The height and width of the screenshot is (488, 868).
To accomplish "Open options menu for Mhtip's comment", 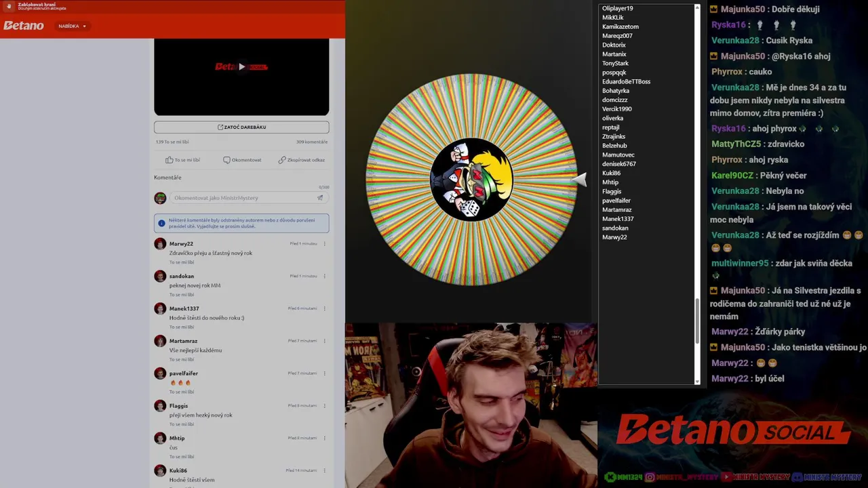I will 324,438.
